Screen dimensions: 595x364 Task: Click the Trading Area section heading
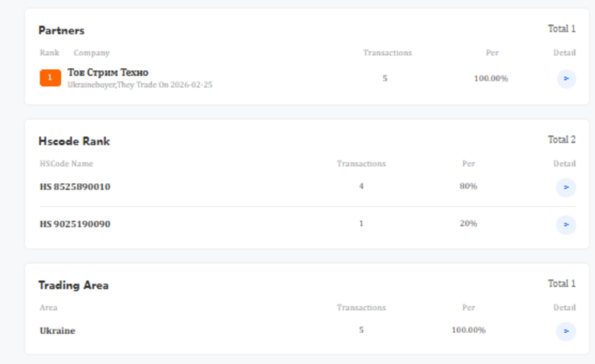[x=73, y=285]
